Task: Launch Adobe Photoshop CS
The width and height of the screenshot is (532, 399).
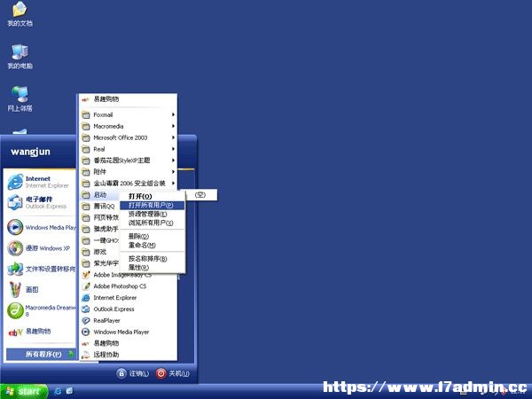Action: 129,286
